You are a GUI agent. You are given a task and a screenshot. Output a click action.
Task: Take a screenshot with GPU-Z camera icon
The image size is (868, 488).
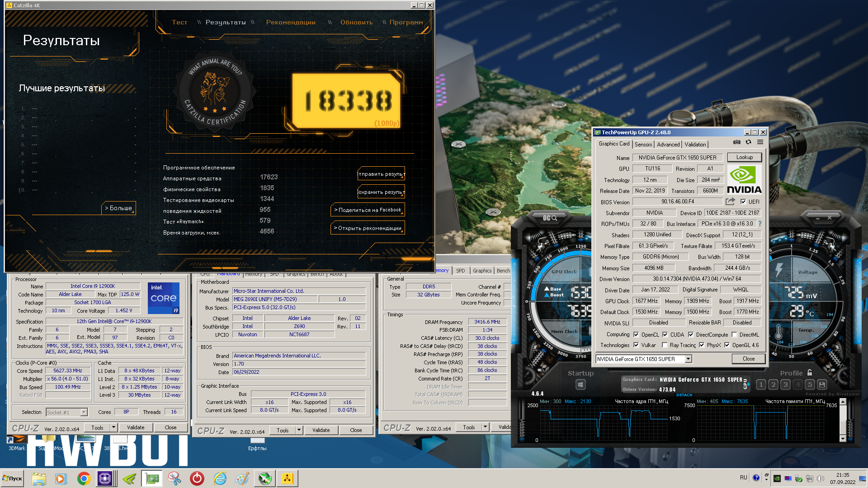tap(736, 142)
